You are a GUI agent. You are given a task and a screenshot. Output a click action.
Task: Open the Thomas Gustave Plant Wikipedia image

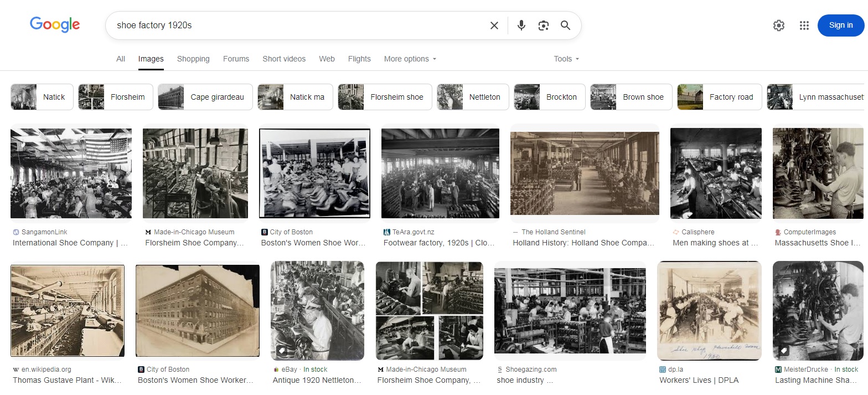(x=68, y=311)
